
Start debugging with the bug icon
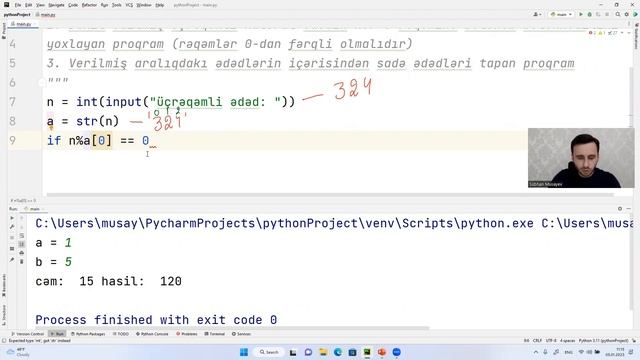589,14
